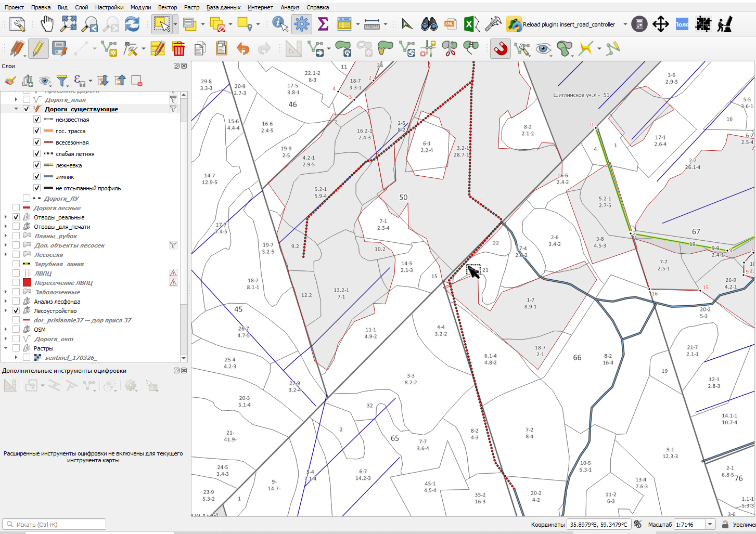Refresh the map canvas

click(x=132, y=24)
